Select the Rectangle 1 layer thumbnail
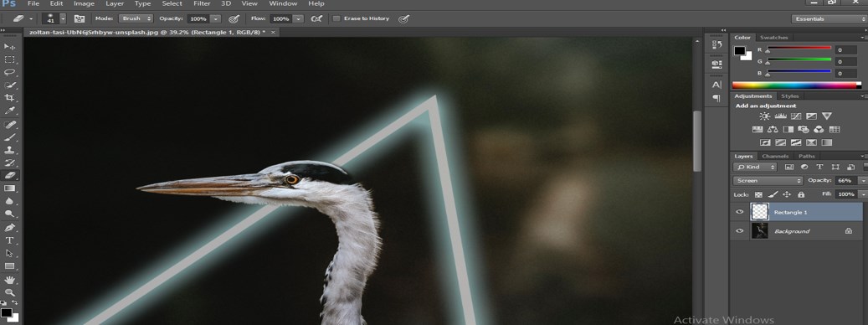Screen dimensions: 868x325 click(x=759, y=212)
